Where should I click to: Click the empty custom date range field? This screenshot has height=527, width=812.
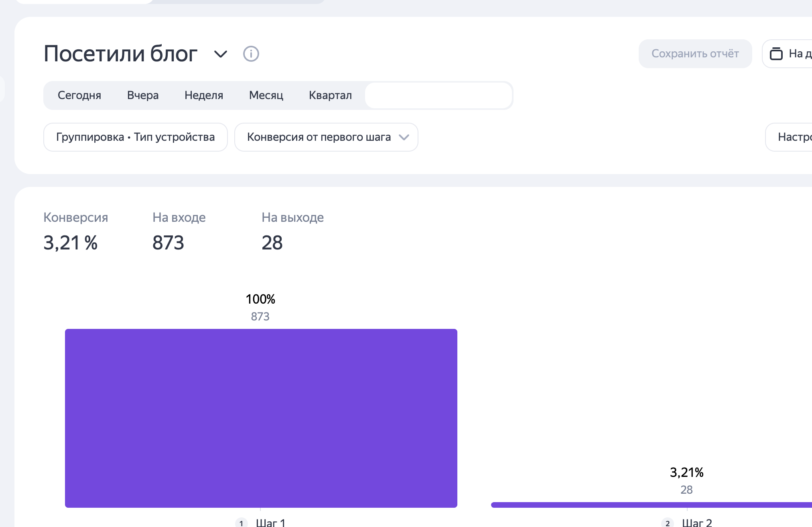pos(438,95)
